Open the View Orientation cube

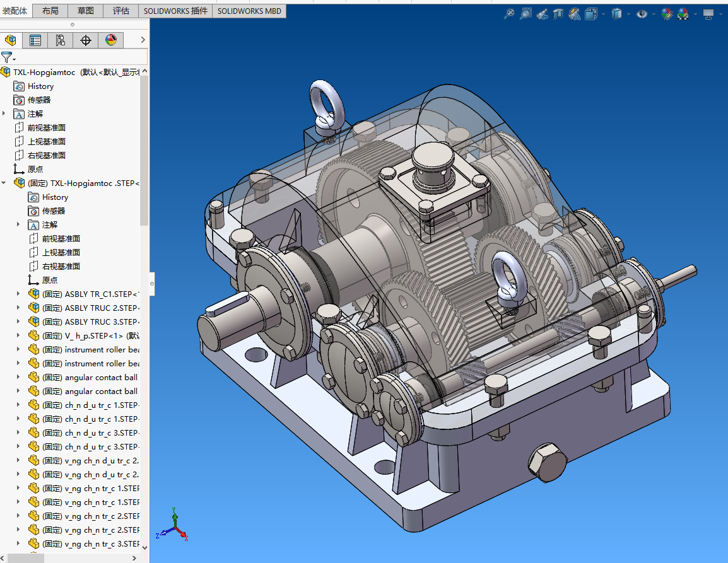[x=591, y=14]
